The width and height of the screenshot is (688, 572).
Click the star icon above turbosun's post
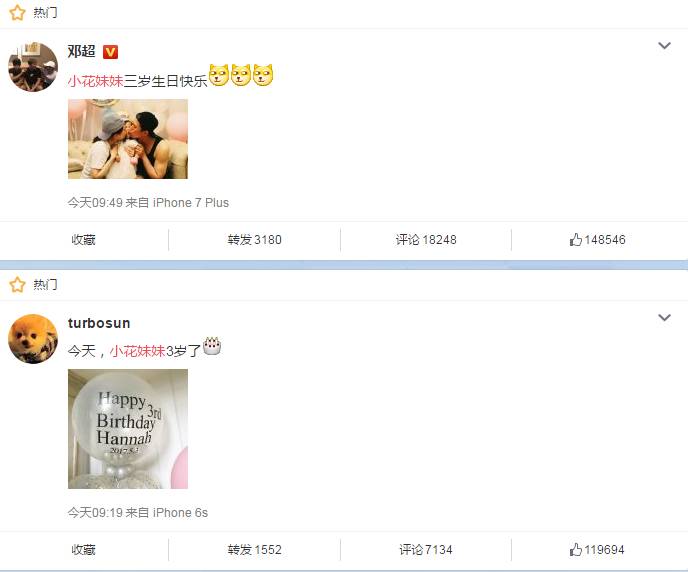18,285
